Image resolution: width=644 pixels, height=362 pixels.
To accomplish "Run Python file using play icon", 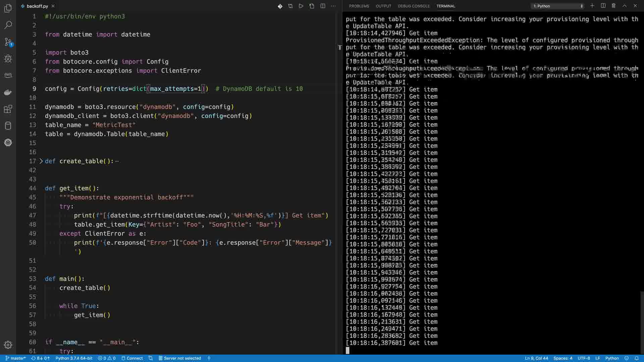I will point(301,6).
